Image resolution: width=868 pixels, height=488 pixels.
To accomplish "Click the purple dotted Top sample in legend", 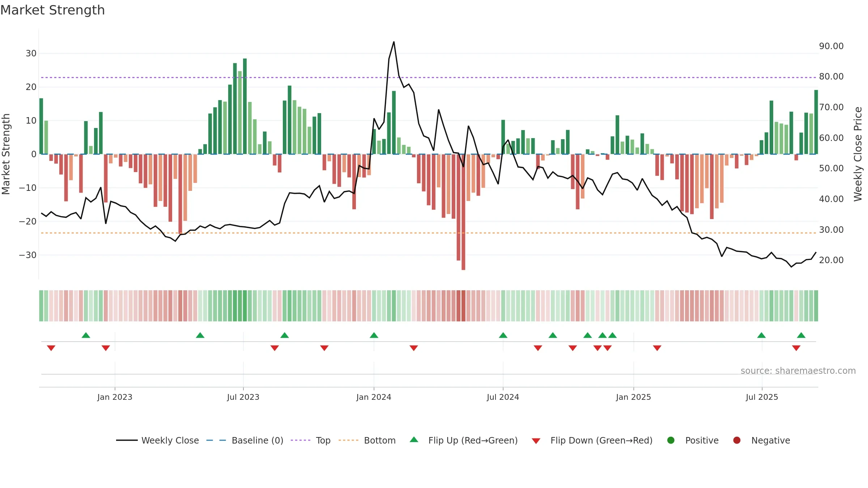I will pos(301,440).
